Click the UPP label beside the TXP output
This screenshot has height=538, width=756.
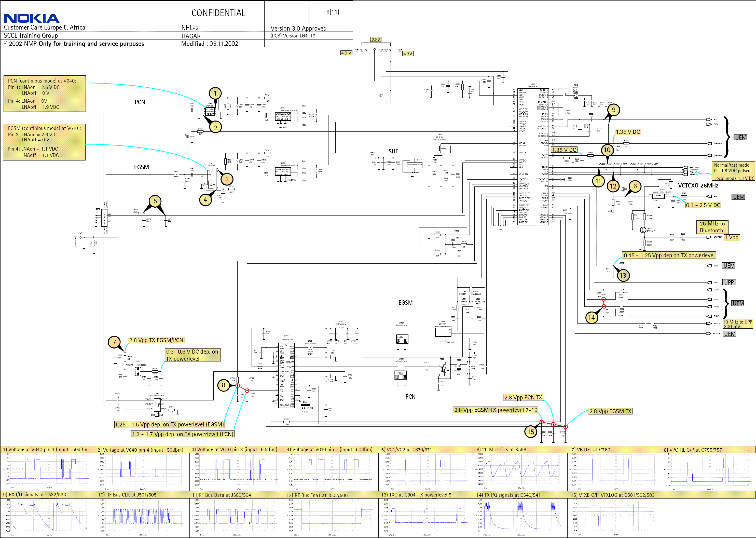tap(728, 283)
